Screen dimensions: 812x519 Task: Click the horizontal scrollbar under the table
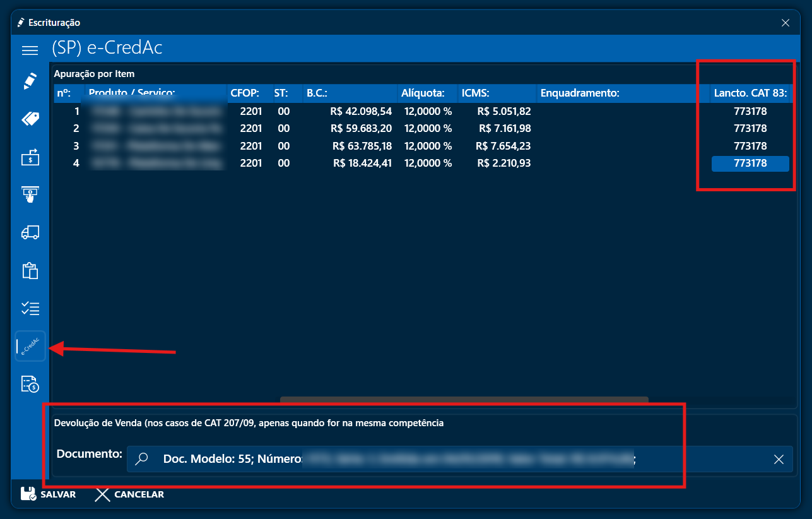tap(464, 399)
